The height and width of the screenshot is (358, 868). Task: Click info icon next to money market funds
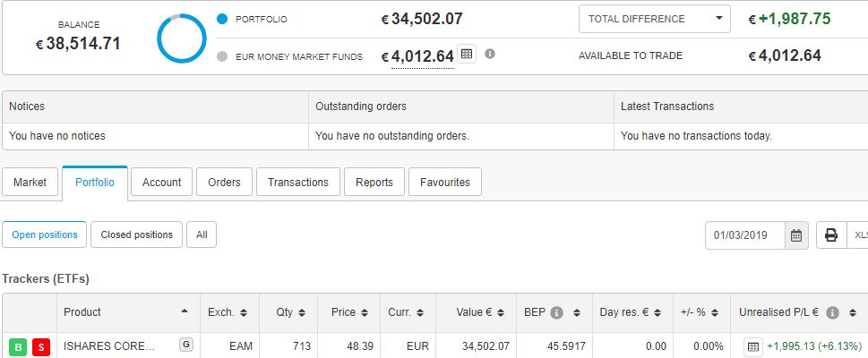tap(490, 54)
